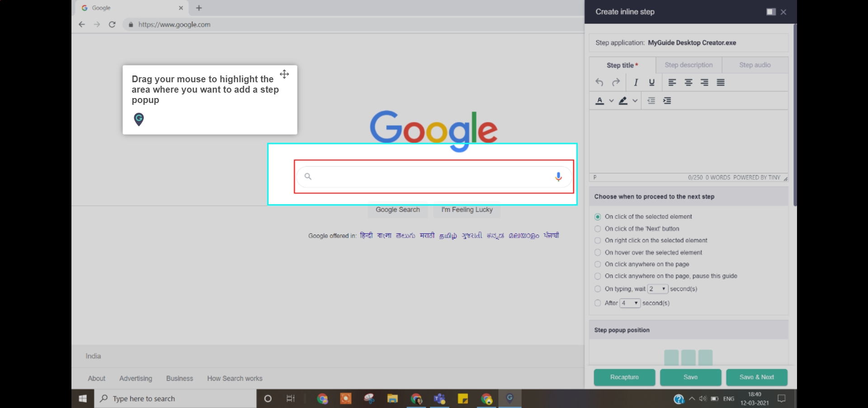This screenshot has width=868, height=408.
Task: Show hidden system tray icons
Action: [x=692, y=399]
